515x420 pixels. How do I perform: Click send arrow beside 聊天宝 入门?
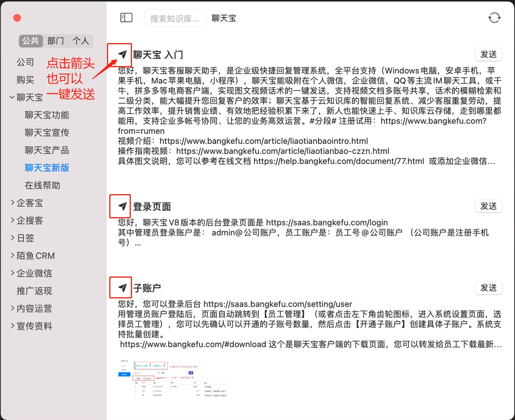pos(123,54)
